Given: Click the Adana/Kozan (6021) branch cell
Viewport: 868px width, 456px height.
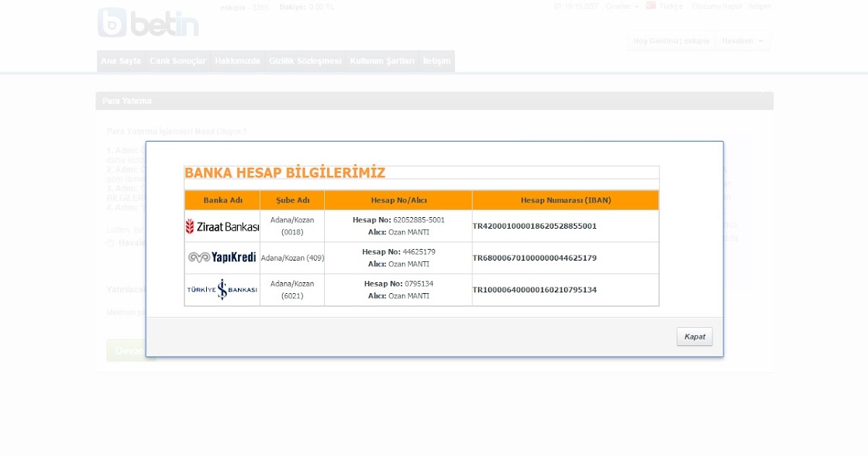Looking at the screenshot, I should point(292,290).
